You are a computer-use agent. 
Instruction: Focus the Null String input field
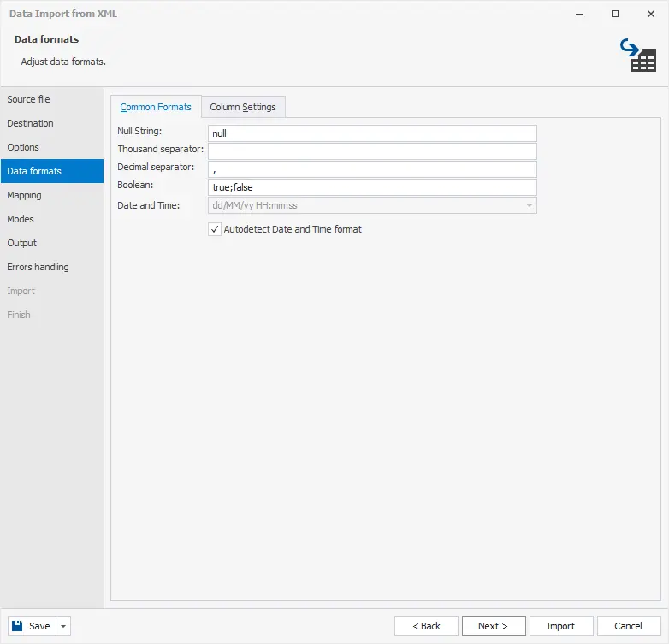pos(372,133)
